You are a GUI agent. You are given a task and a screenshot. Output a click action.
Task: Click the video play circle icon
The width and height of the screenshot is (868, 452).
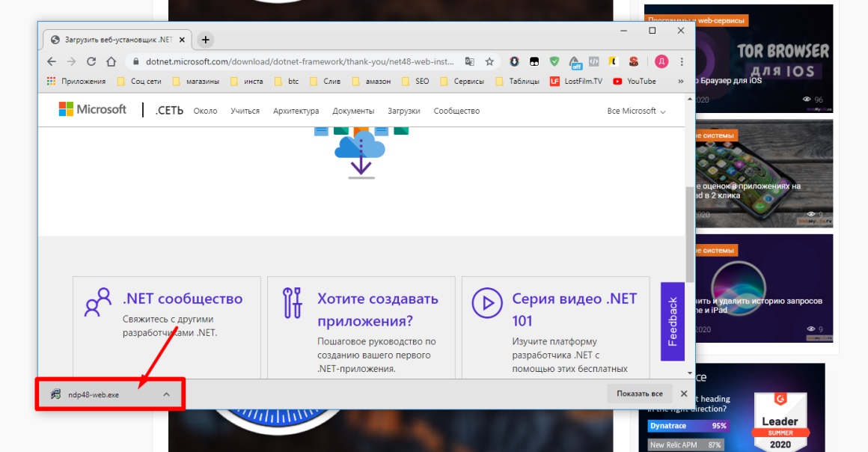click(487, 303)
